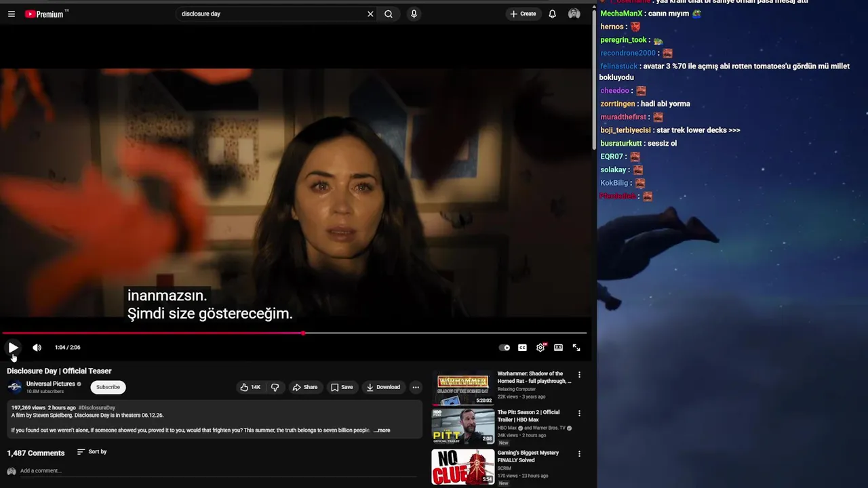Toggle the autoplay switch in player
This screenshot has height=488, width=868.
coord(505,348)
